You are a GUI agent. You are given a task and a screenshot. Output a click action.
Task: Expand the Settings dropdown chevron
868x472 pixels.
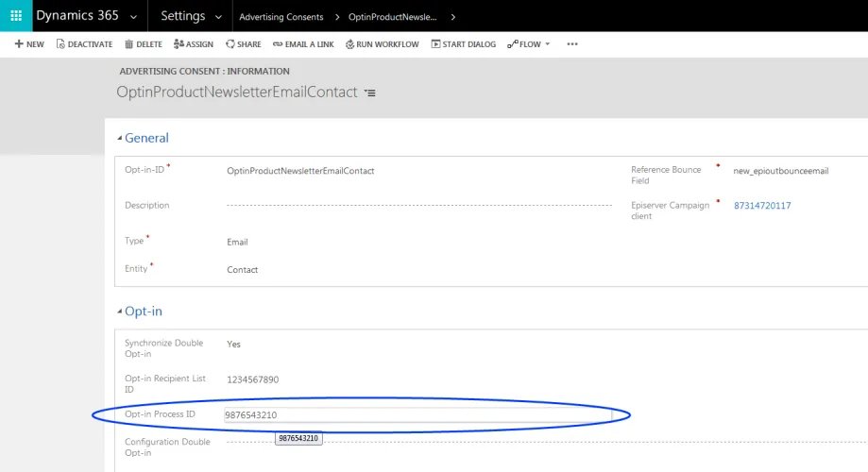click(218, 17)
